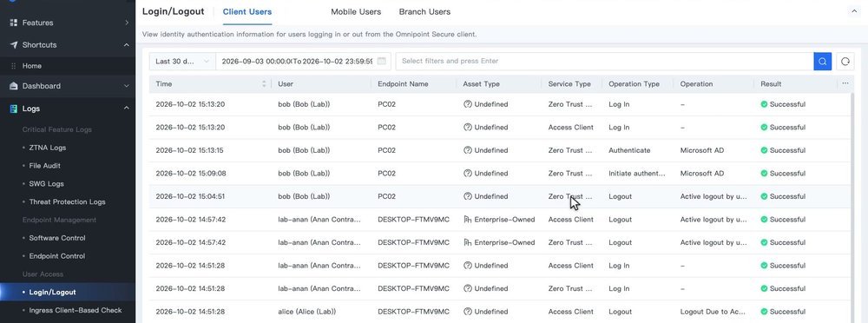Open the column options ellipsis in table header
Viewport: 868px width, 323px height.
pyautogui.click(x=845, y=83)
